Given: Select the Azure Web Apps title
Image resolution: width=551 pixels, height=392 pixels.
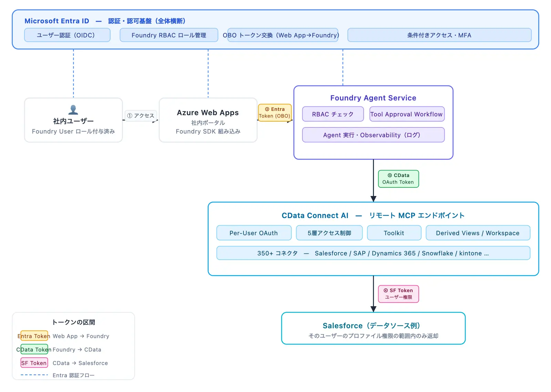Looking at the screenshot, I should (x=208, y=113).
